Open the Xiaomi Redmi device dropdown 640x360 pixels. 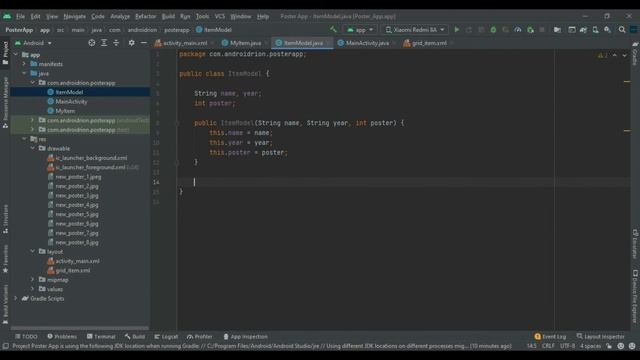tap(415, 30)
